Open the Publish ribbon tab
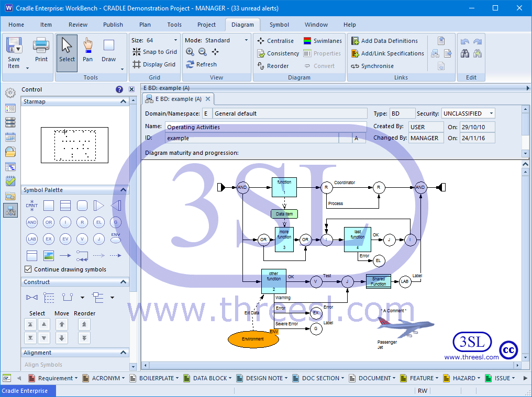The height and width of the screenshot is (397, 532). click(x=113, y=25)
